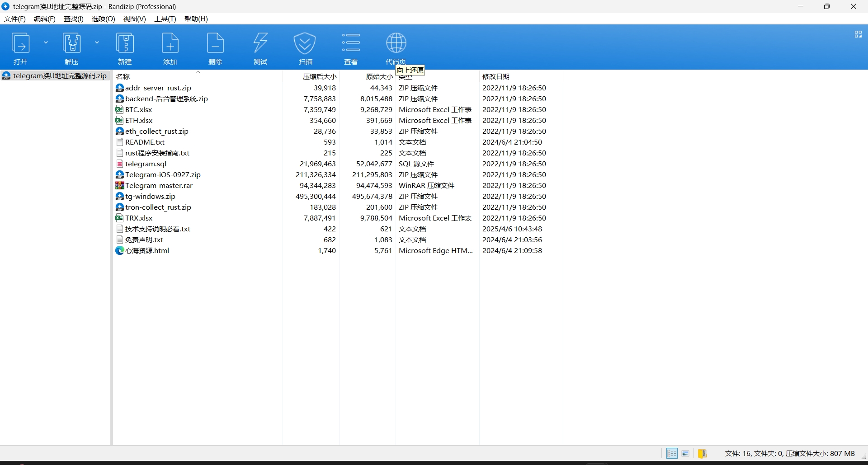Click the toolbar grid layout icon

[x=858, y=34]
